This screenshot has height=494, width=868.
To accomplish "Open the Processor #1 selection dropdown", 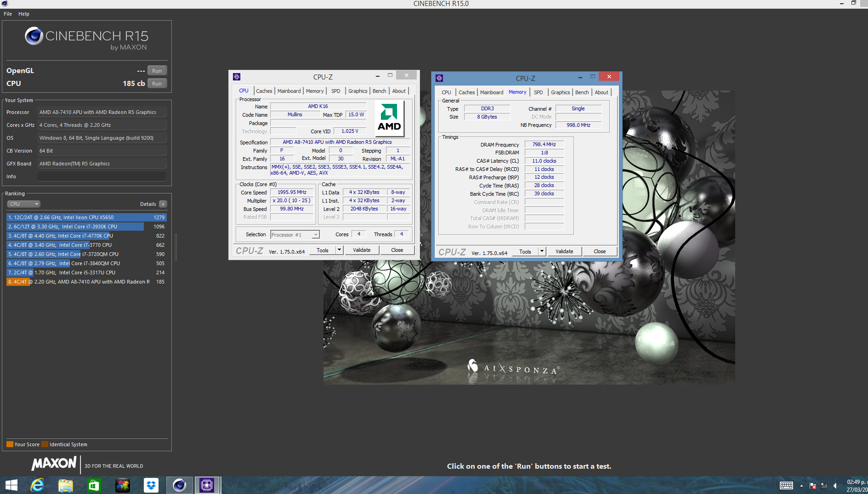I will click(x=295, y=235).
